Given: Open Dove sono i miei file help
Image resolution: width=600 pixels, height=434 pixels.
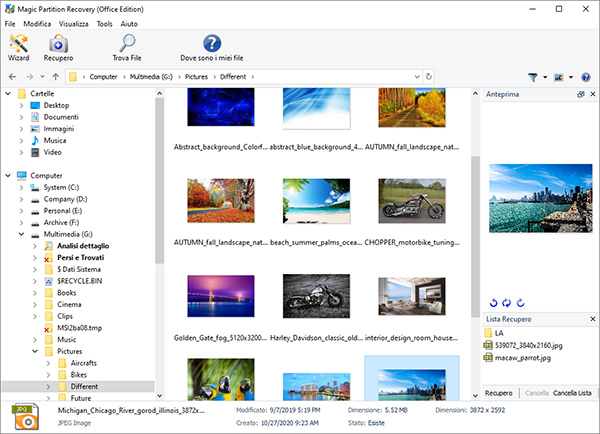Looking at the screenshot, I should click(x=212, y=47).
